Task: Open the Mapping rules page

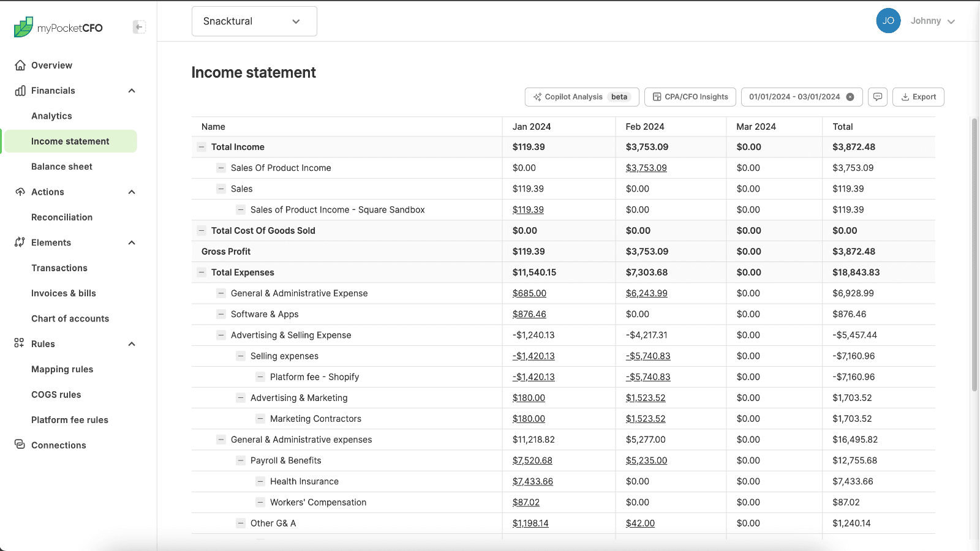Action: tap(62, 369)
